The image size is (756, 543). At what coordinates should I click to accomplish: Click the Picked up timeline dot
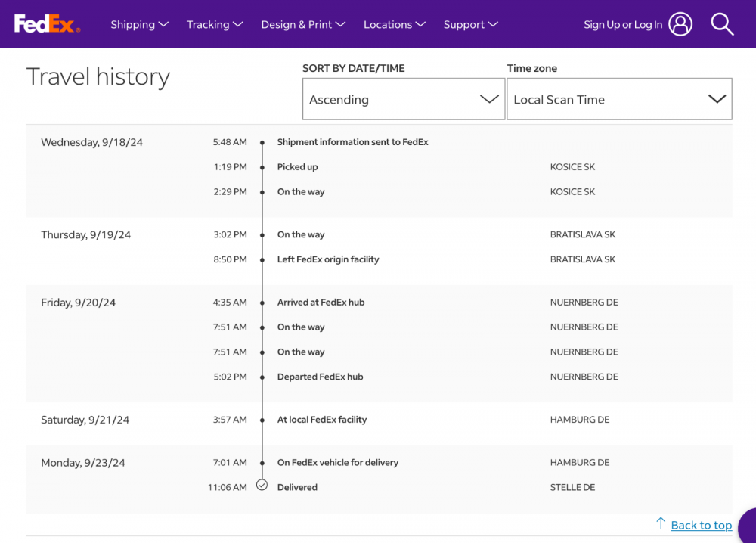pos(262,167)
